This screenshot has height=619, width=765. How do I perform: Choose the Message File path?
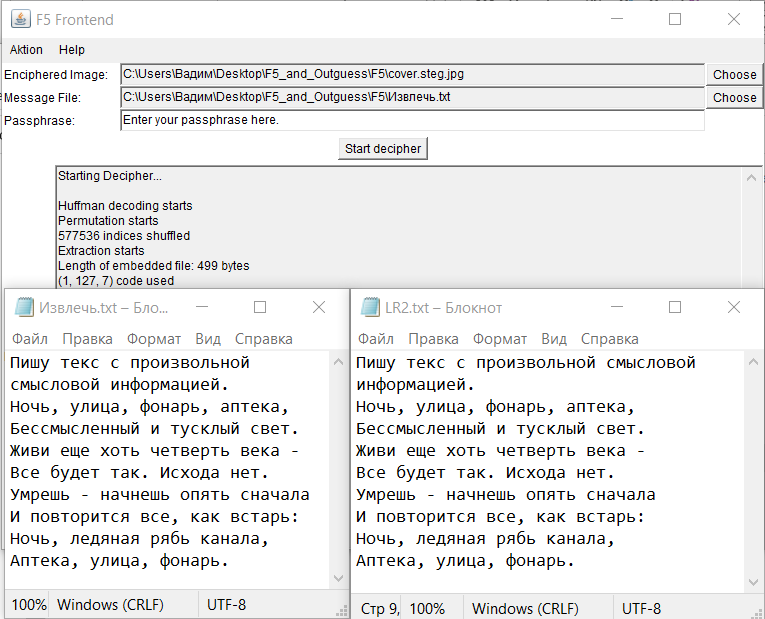point(734,98)
